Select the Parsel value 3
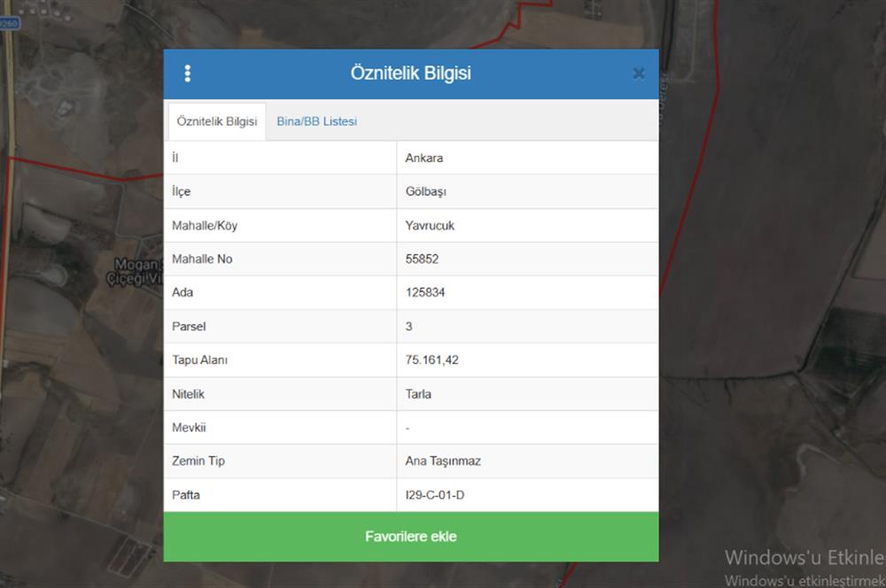The width and height of the screenshot is (886, 588). point(408,326)
